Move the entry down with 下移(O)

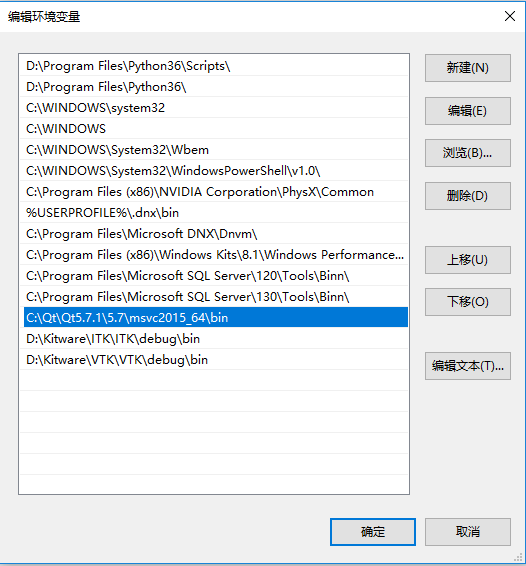(468, 302)
